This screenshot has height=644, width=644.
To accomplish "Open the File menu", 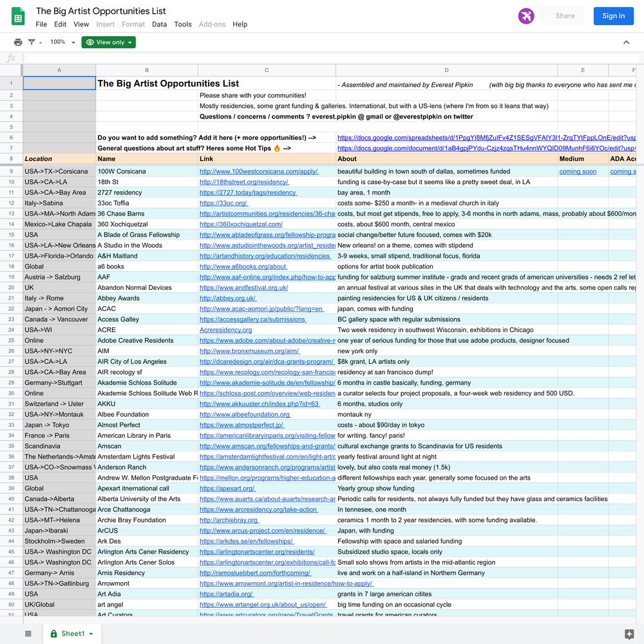I will pyautogui.click(x=41, y=24).
